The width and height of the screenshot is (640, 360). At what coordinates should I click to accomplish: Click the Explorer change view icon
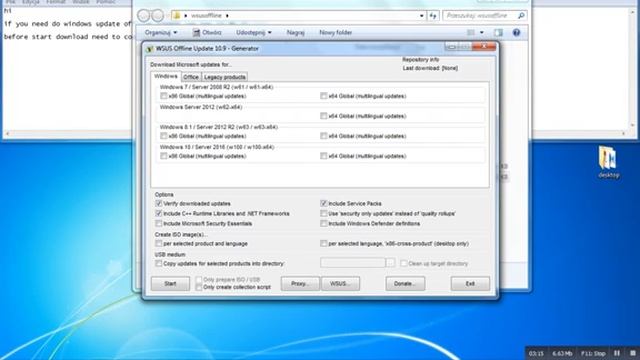(471, 33)
